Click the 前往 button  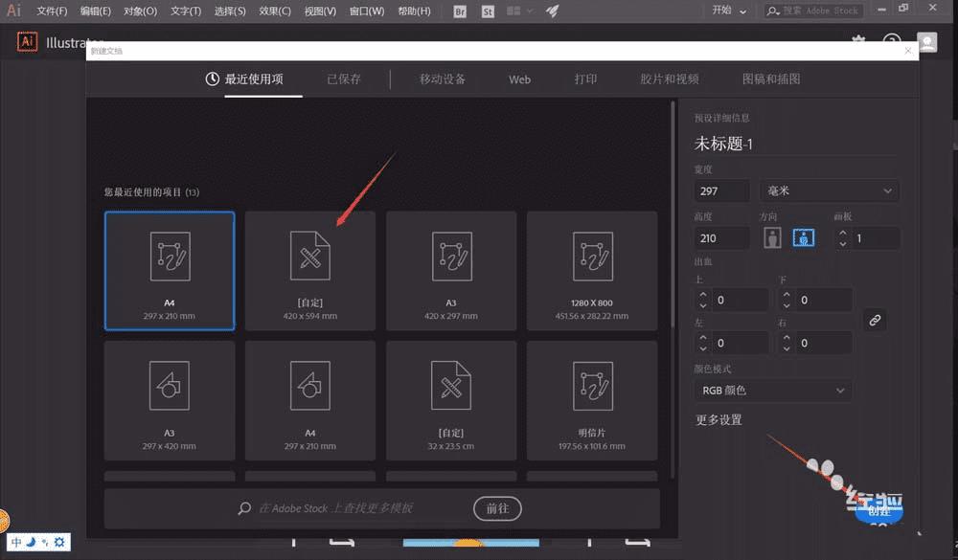(497, 508)
